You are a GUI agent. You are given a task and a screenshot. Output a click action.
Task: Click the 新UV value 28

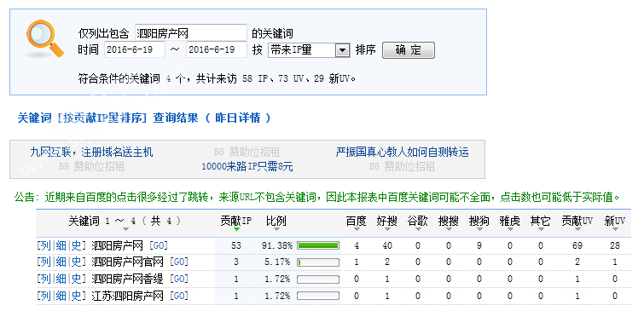coord(615,245)
